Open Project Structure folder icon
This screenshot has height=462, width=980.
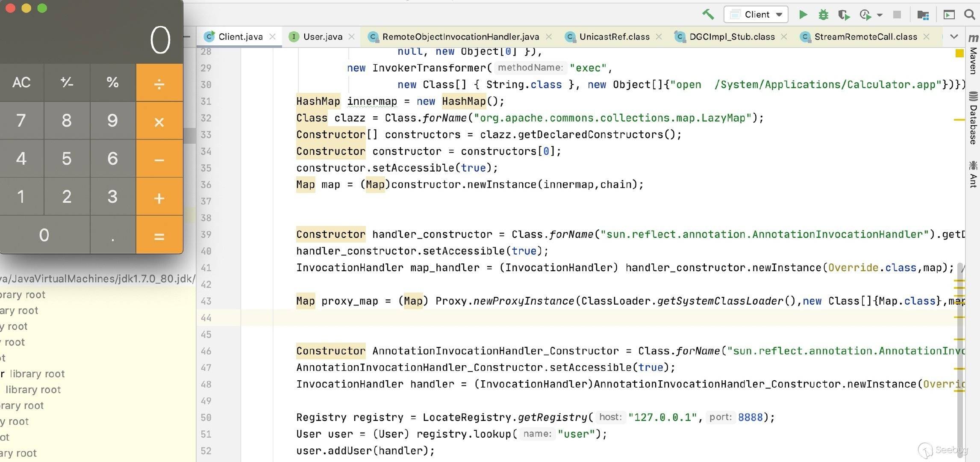[923, 15]
